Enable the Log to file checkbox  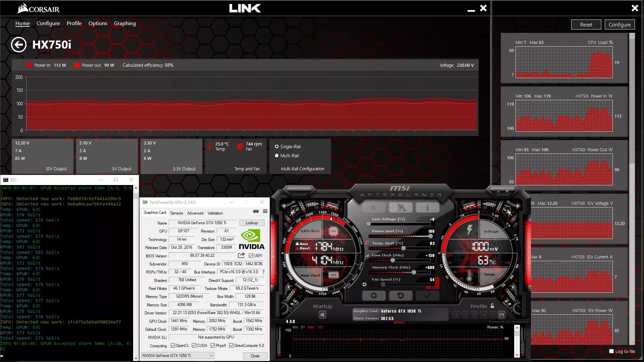pos(611,351)
